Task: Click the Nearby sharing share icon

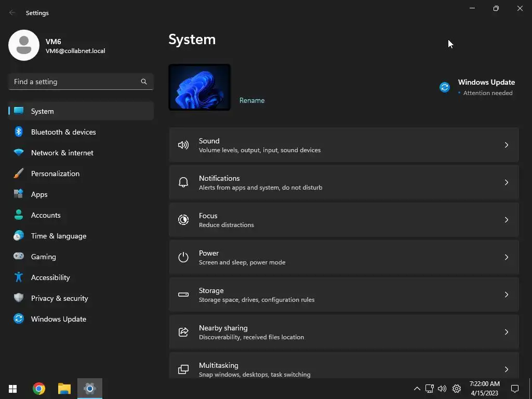Action: pos(183,332)
